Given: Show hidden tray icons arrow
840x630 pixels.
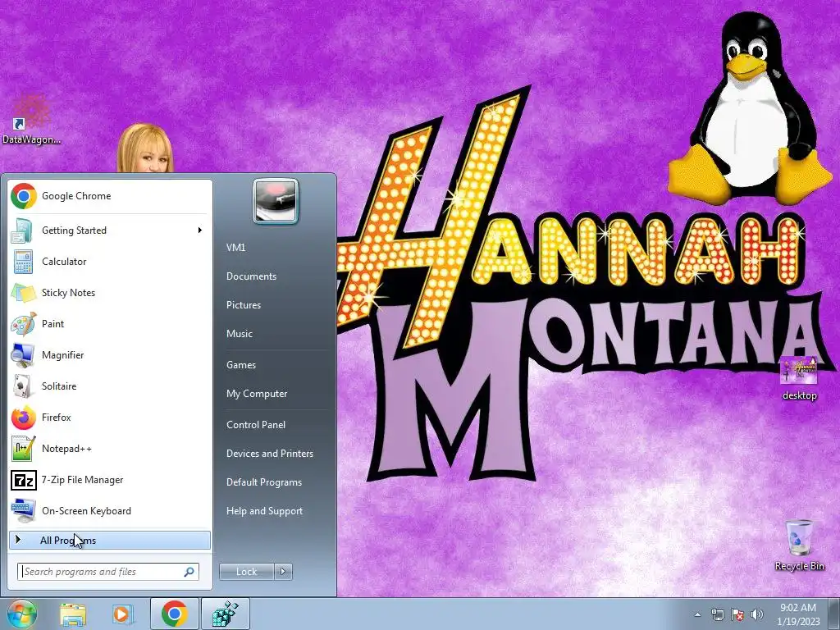Looking at the screenshot, I should (697, 614).
